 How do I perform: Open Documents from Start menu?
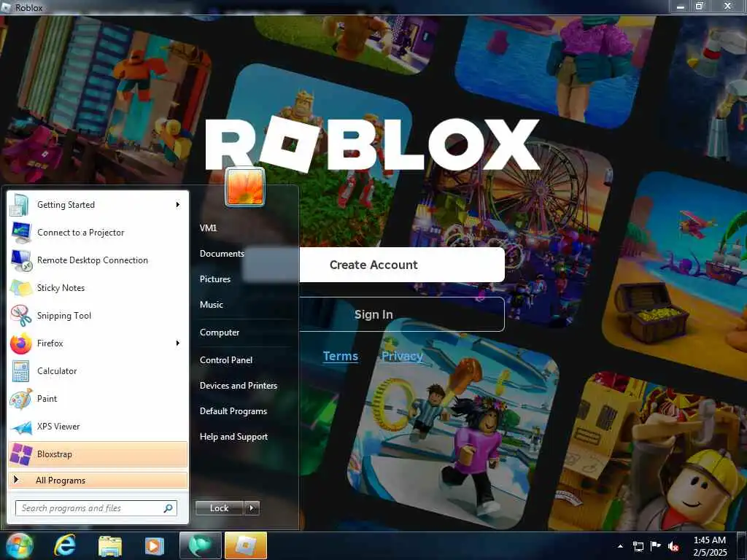(x=222, y=254)
